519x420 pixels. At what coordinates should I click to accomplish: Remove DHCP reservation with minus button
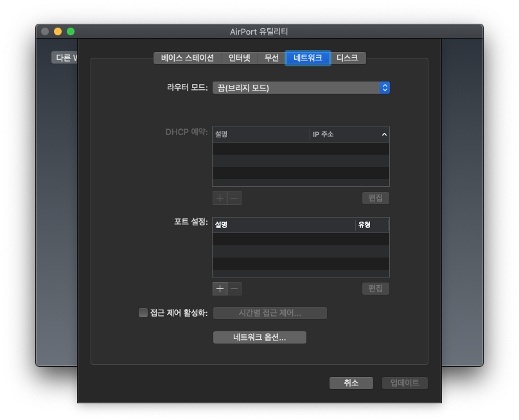234,198
